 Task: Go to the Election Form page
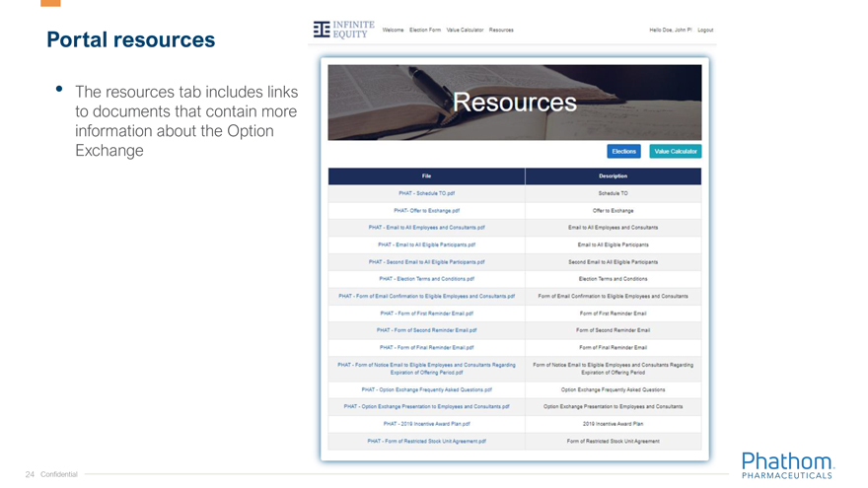(x=425, y=30)
